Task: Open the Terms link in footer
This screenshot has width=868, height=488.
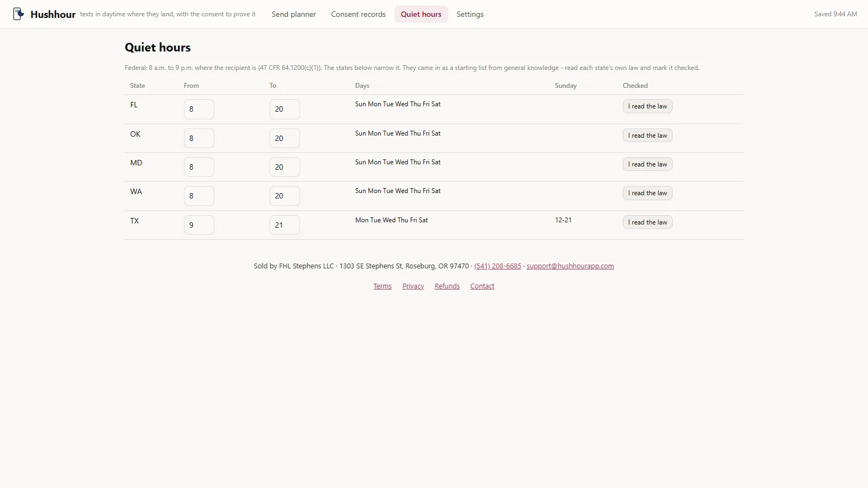Action: tap(382, 286)
